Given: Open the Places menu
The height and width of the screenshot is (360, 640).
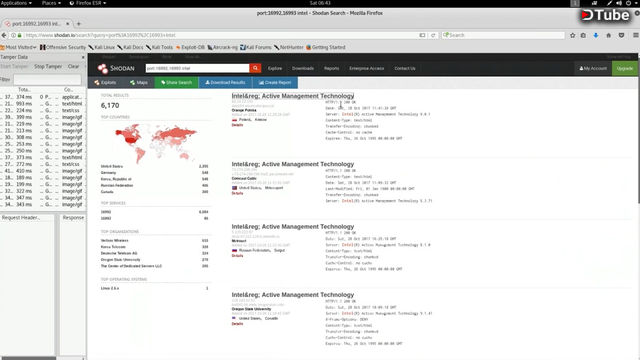Looking at the screenshot, I should click(x=51, y=3).
